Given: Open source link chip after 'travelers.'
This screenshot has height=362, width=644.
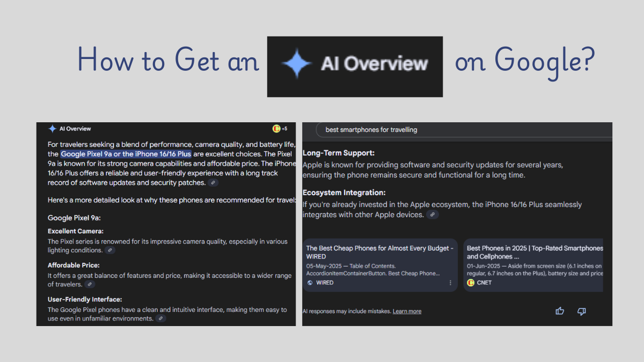Looking at the screenshot, I should pos(90,285).
